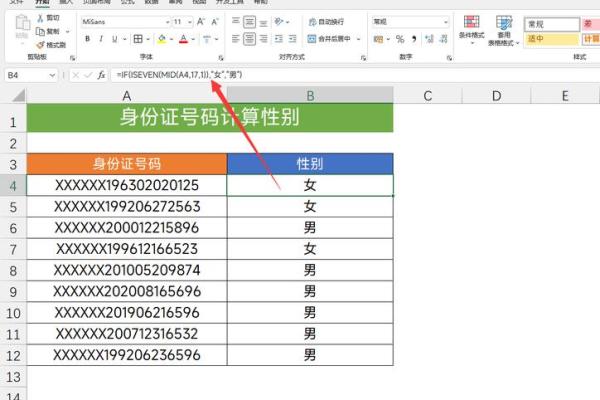The image size is (600, 400).
Task: Click the Bottom Align icon
Action: (263, 22)
